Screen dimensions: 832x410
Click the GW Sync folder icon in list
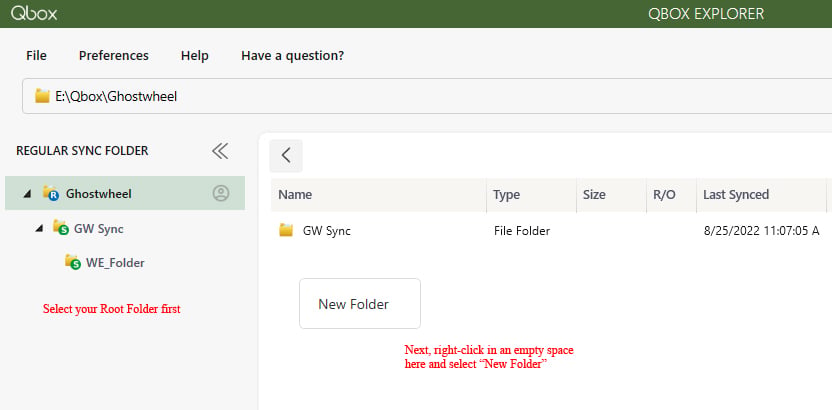pos(286,230)
